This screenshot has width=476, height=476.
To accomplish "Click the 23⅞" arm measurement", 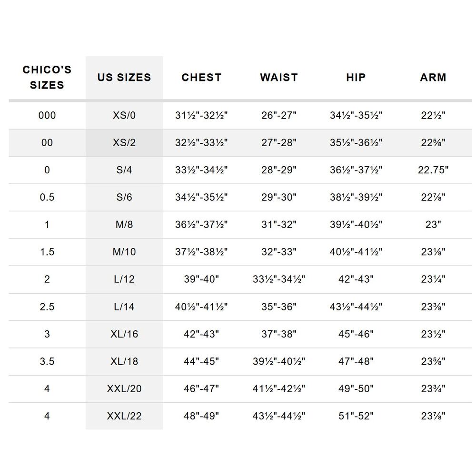I will [433, 416].
